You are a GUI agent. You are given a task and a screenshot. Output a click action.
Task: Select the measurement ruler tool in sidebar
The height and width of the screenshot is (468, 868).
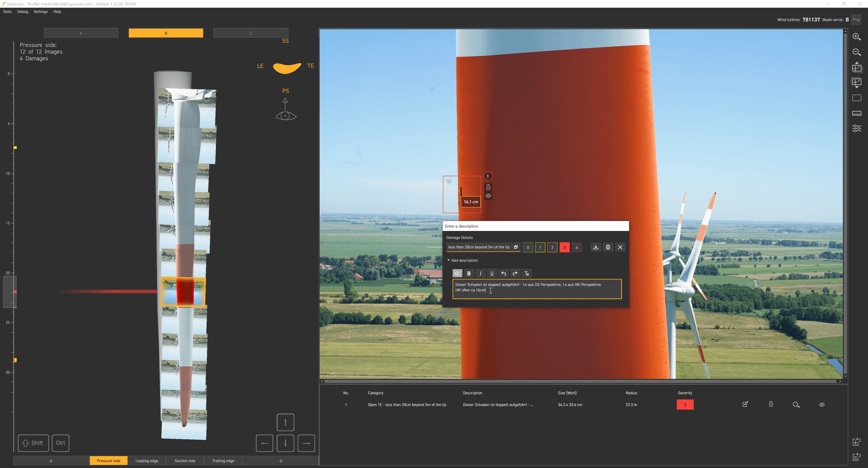tap(857, 113)
